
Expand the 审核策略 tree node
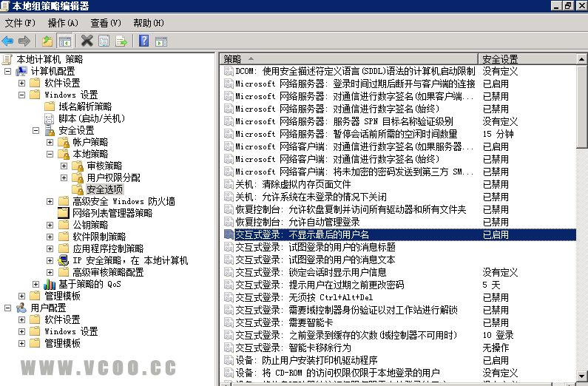click(x=64, y=166)
